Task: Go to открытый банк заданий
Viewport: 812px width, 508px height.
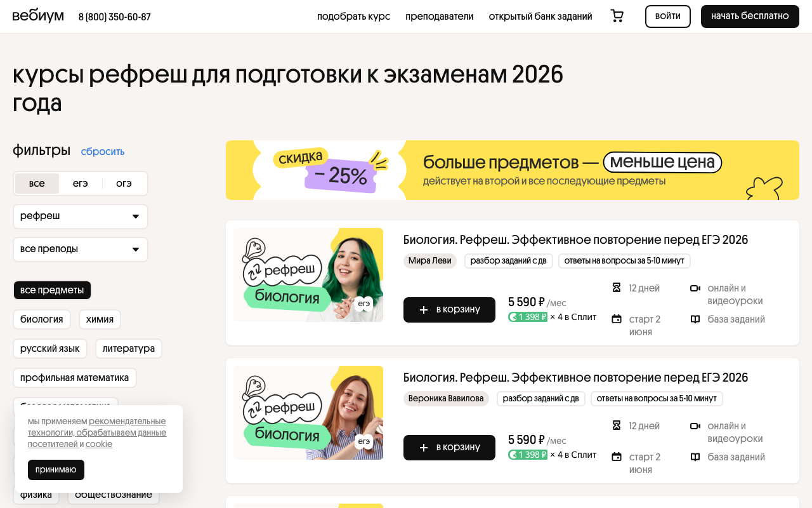Action: point(540,16)
